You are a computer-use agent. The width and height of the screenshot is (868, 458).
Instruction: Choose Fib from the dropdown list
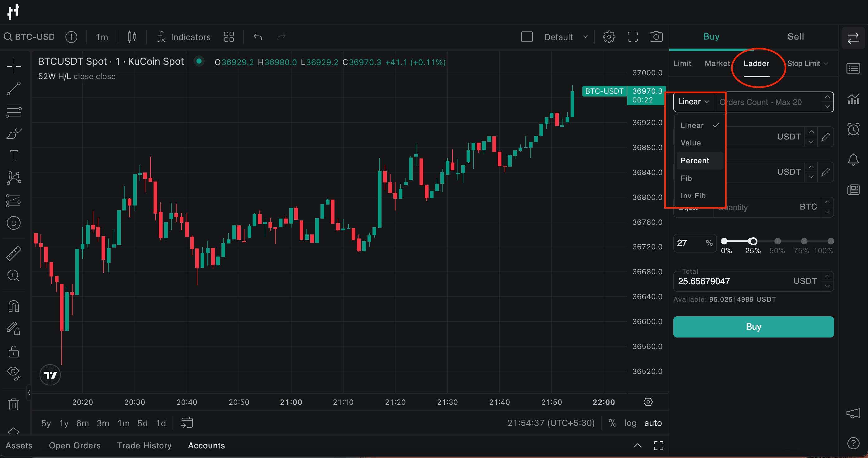[x=700, y=178]
